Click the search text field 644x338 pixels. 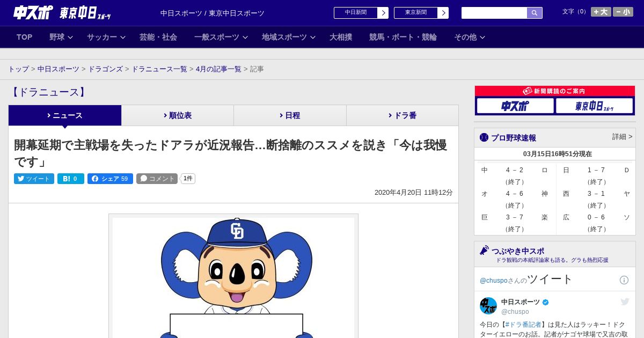494,13
